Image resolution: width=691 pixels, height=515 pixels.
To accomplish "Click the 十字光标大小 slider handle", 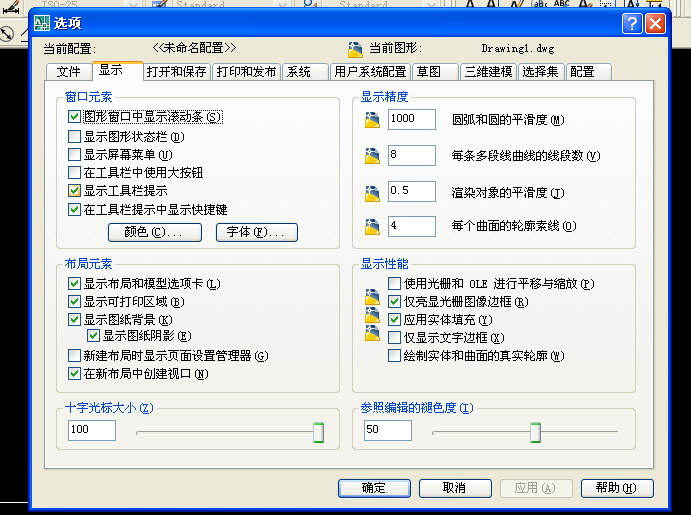I will click(x=319, y=432).
